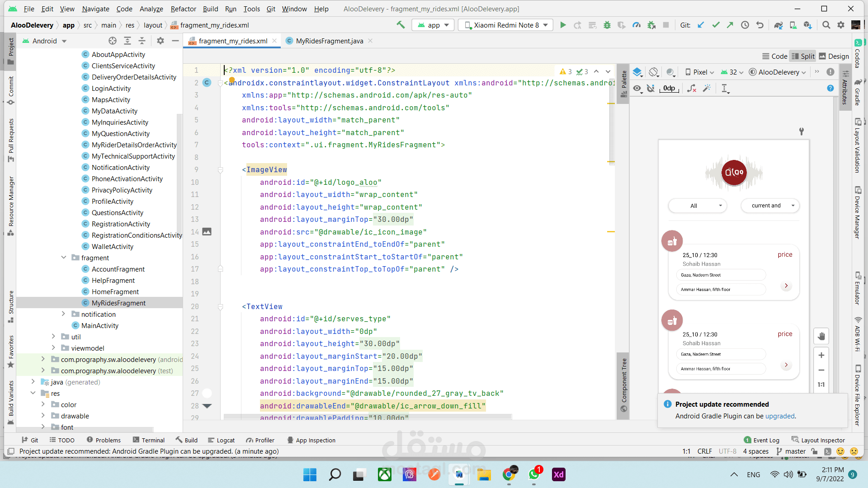
Task: Open the design surface layers selector
Action: click(x=637, y=72)
